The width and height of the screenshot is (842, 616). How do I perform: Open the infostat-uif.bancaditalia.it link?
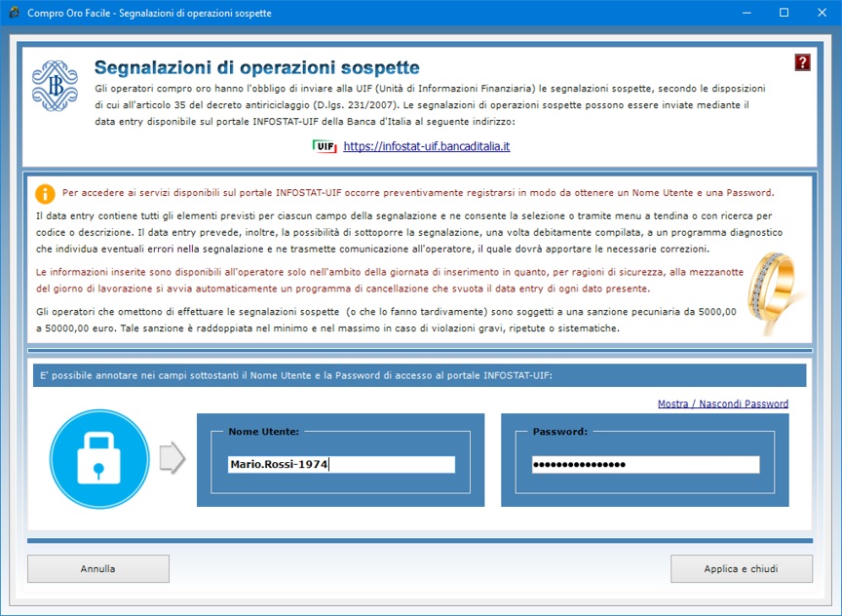click(x=427, y=146)
